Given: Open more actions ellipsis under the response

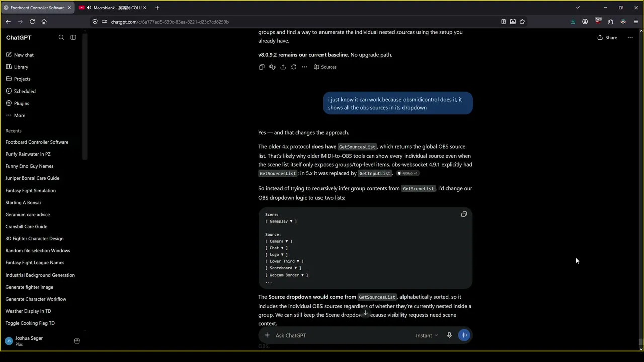Looking at the screenshot, I should click(304, 67).
